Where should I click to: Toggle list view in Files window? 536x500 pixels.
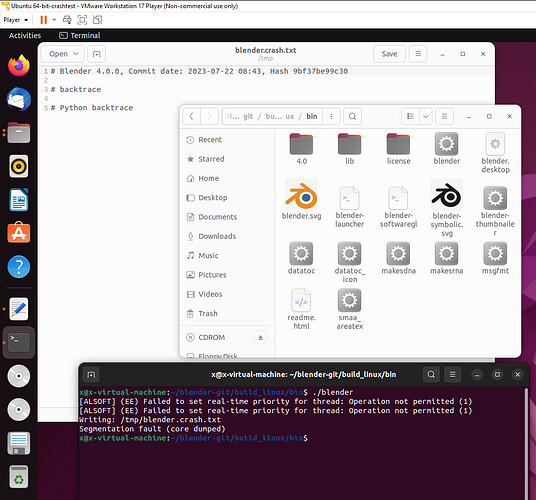coord(411,117)
